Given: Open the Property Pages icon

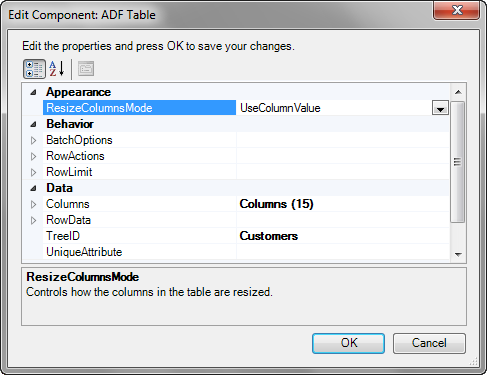Looking at the screenshot, I should 86,69.
